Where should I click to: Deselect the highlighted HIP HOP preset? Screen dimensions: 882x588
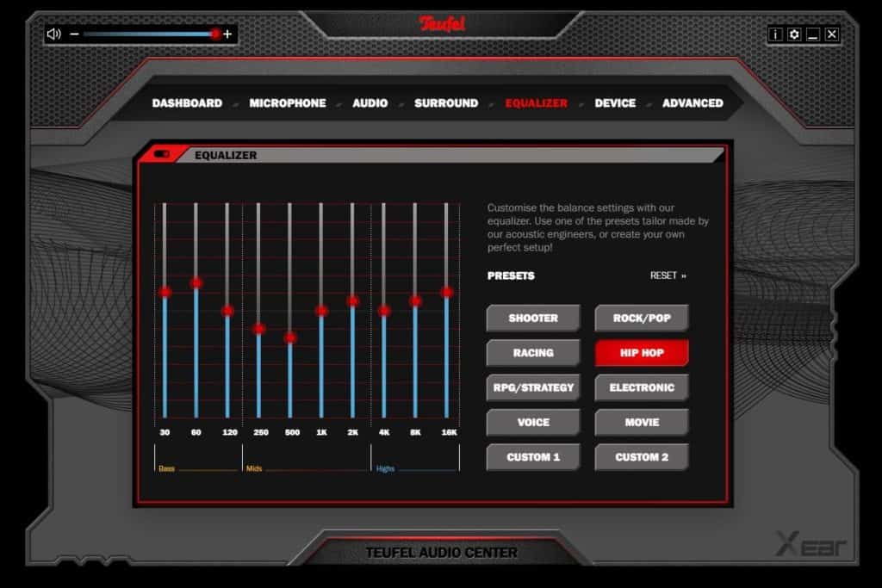(x=641, y=352)
